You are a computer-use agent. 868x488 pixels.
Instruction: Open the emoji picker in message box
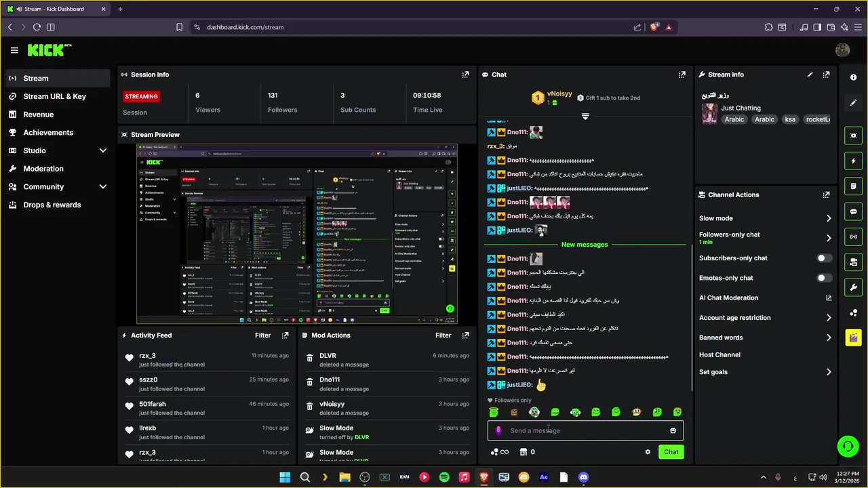(x=673, y=430)
